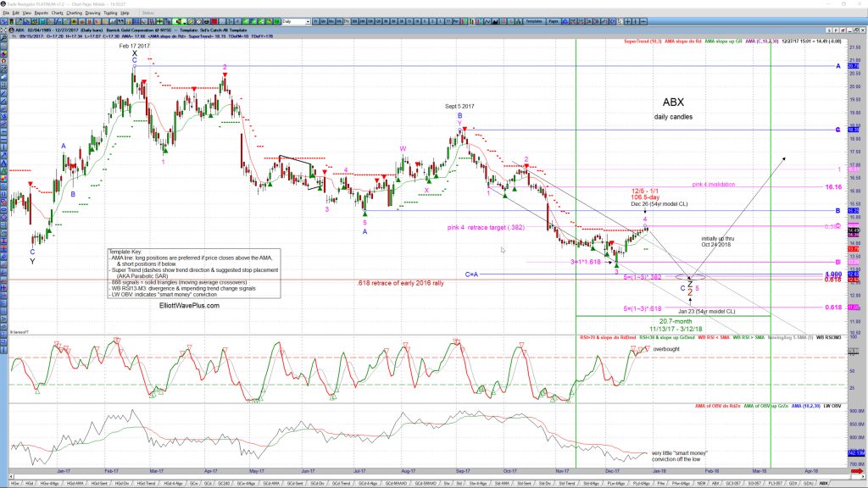Switch to the Wk weekly timeframe button
Viewport: 868px width, 488px height.
coord(339,21)
